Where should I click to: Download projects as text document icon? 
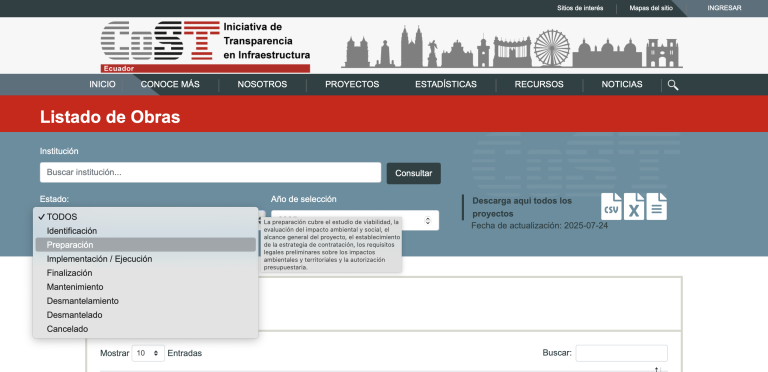pyautogui.click(x=656, y=207)
